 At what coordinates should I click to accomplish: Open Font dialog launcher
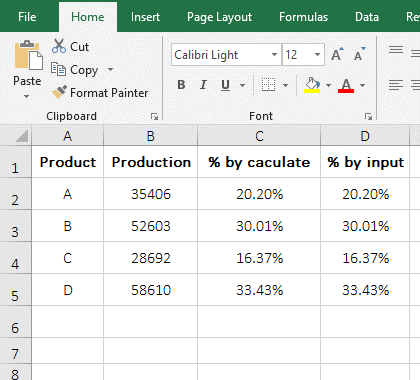pos(368,116)
